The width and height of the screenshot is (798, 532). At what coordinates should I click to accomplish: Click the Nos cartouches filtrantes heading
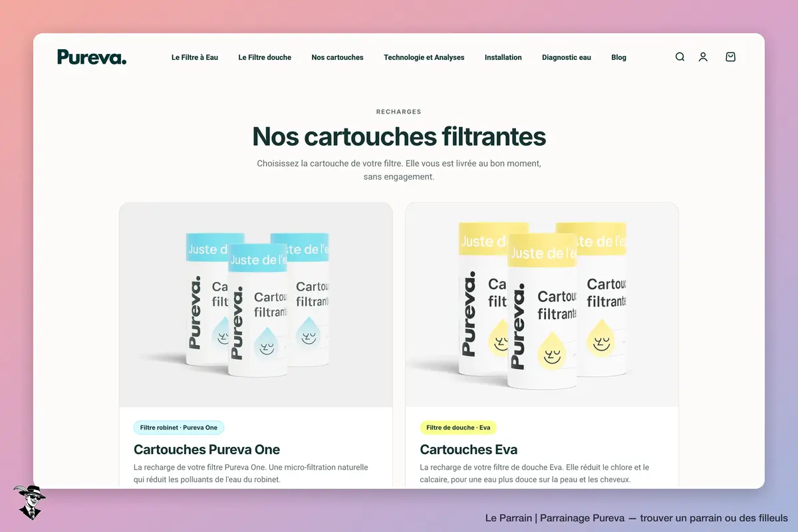click(399, 136)
